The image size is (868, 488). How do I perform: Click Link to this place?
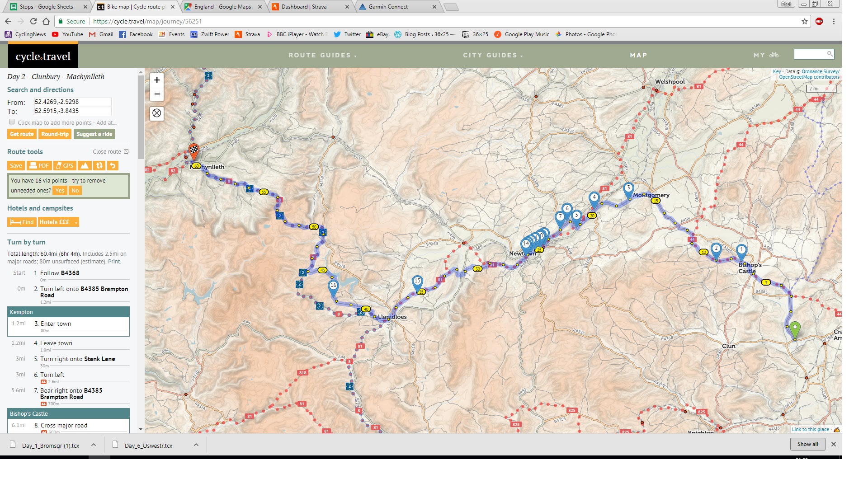click(x=810, y=429)
